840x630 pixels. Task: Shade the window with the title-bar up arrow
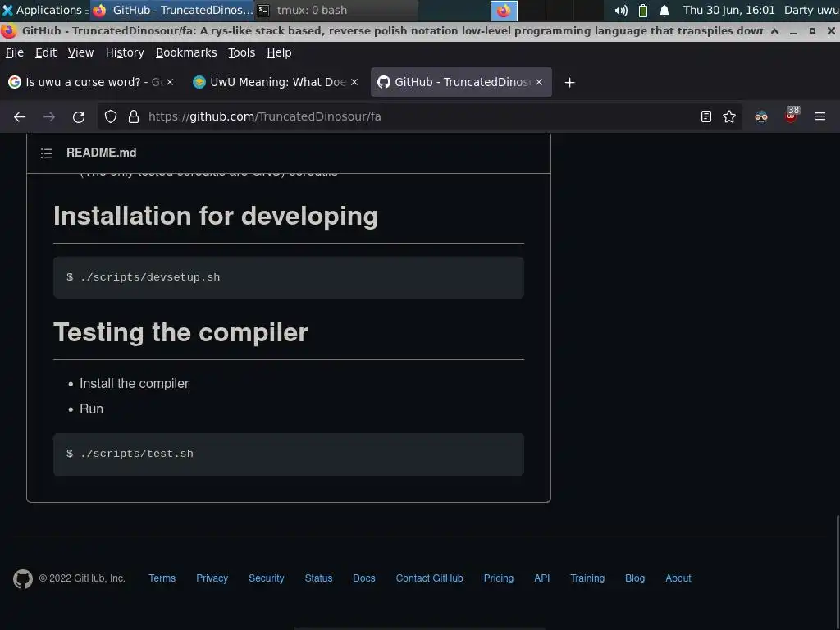point(774,31)
